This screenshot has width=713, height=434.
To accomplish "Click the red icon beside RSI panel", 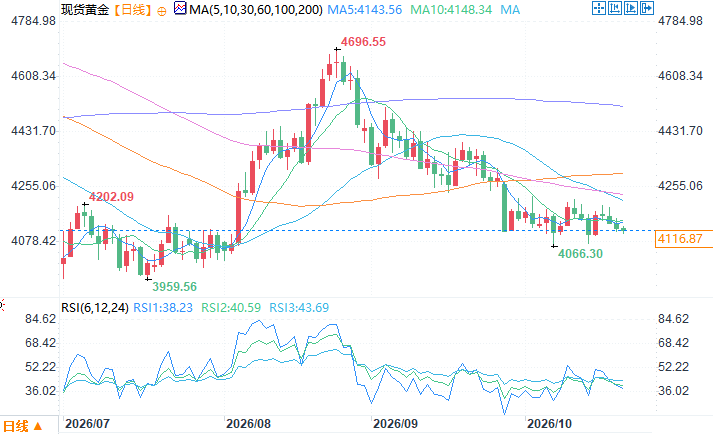I will [2, 305].
